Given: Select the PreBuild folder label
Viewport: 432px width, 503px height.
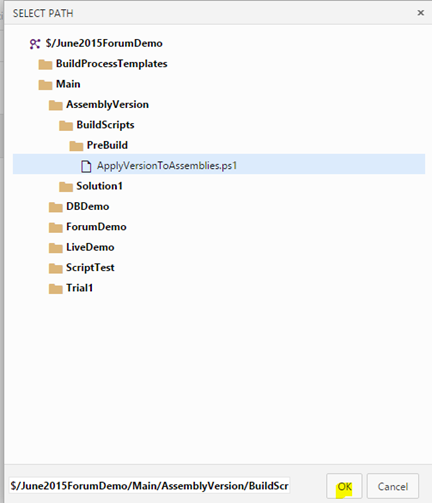Looking at the screenshot, I should click(107, 145).
